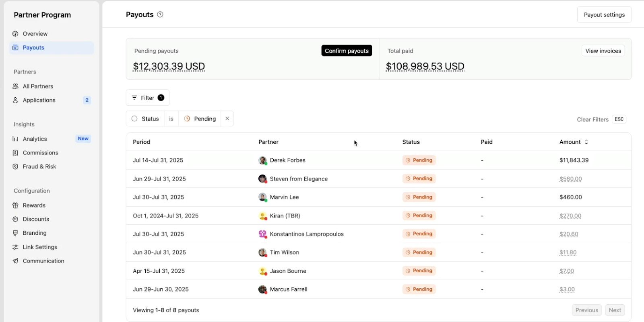Click the Communication megaphone icon
The image size is (644, 322).
pyautogui.click(x=15, y=261)
